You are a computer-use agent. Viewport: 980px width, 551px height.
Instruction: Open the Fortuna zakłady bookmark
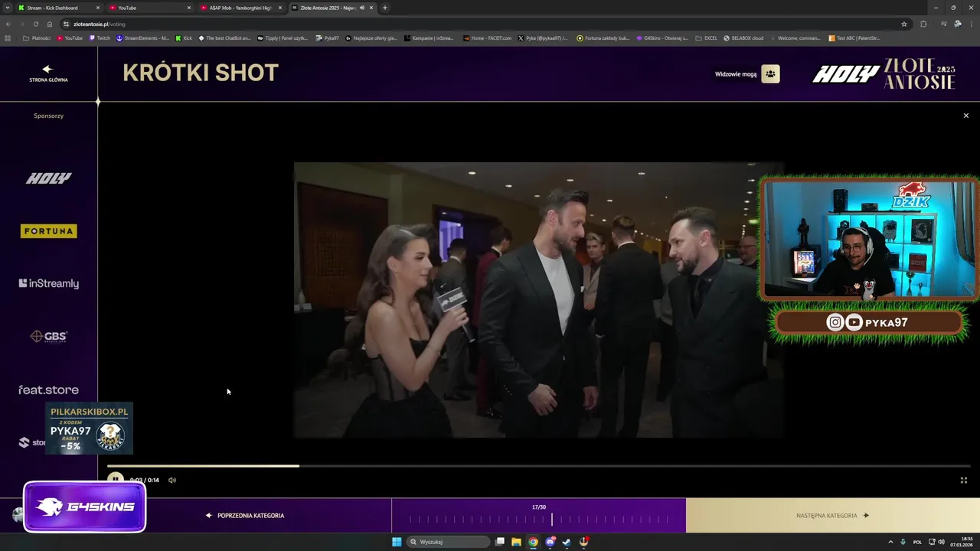603,37
